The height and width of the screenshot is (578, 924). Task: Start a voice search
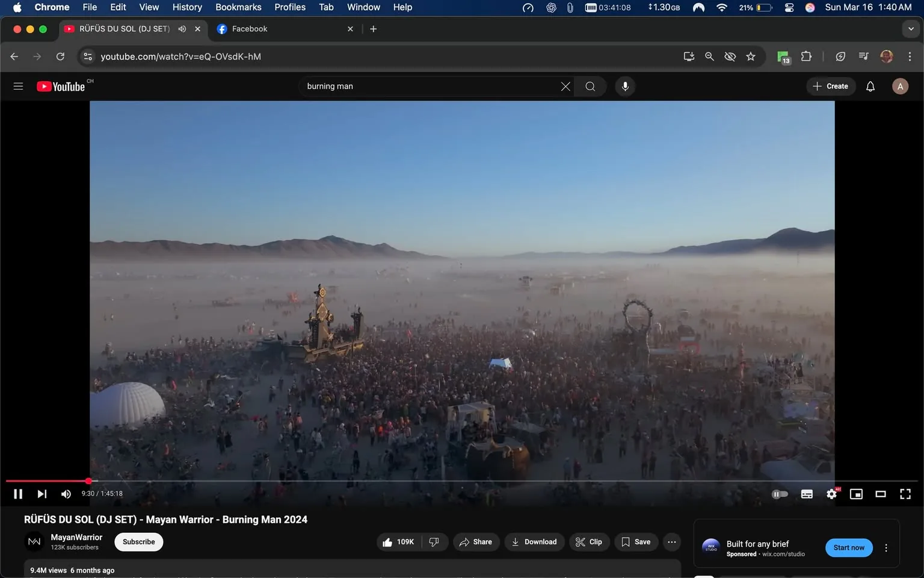click(x=625, y=86)
